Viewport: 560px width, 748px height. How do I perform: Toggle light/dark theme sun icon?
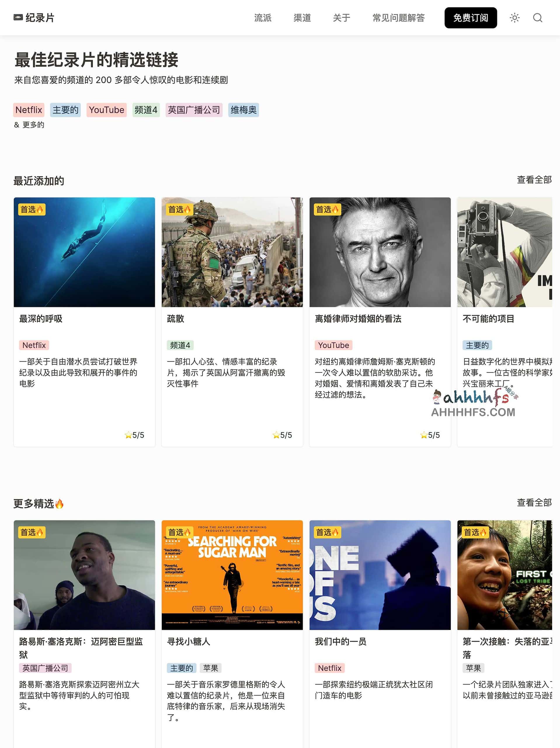tap(514, 18)
